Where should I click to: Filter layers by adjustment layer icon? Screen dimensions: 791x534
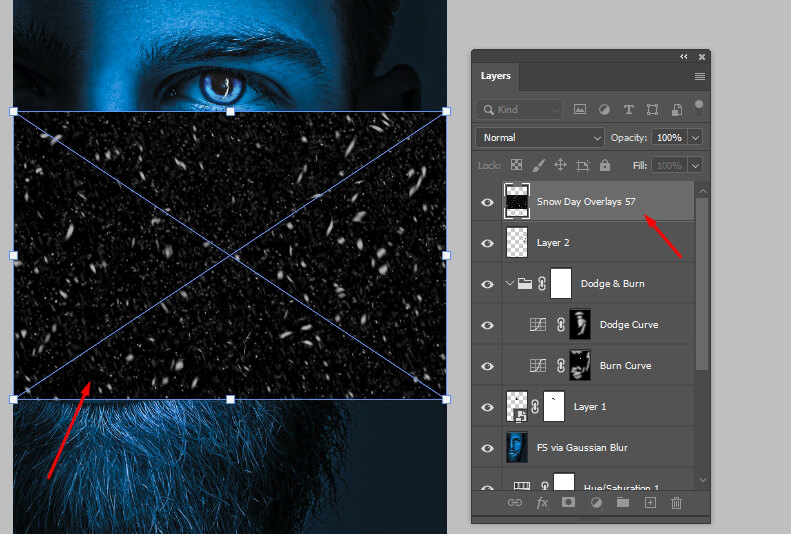604,109
